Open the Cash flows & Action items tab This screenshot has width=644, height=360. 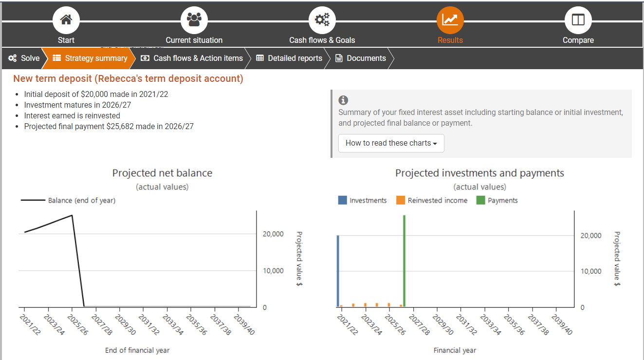[x=192, y=58]
